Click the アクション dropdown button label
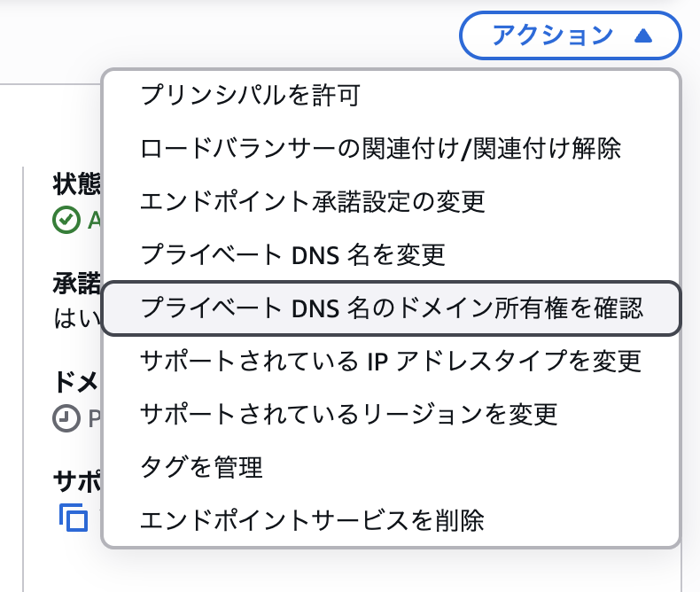Image resolution: width=700 pixels, height=592 pixels. [552, 35]
